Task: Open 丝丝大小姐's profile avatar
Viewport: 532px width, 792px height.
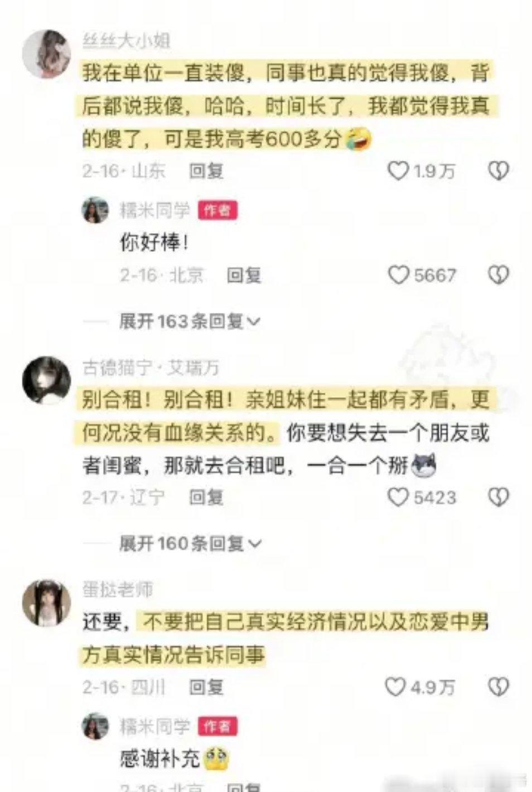Action: pyautogui.click(x=46, y=55)
